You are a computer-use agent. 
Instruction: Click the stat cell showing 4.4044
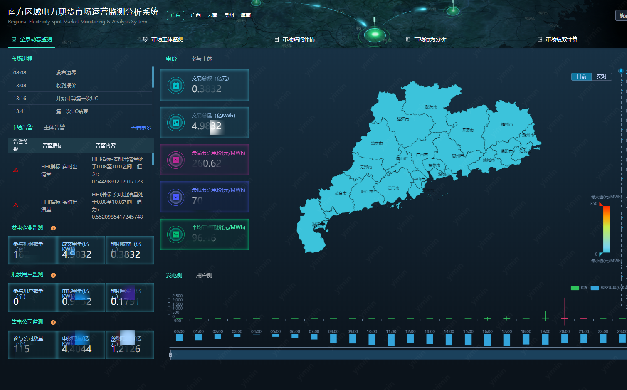(81, 344)
